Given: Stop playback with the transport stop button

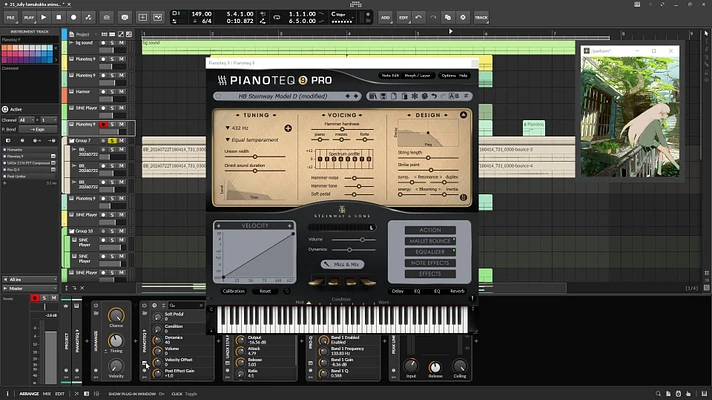Looking at the screenshot, I should pyautogui.click(x=59, y=17).
